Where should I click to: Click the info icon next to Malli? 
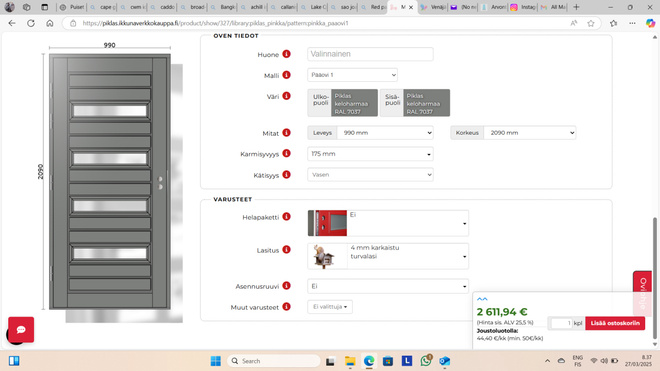tap(287, 75)
